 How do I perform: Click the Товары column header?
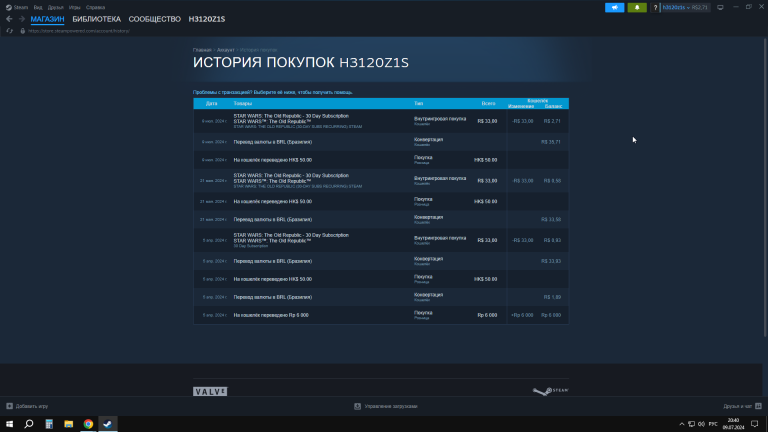point(242,103)
